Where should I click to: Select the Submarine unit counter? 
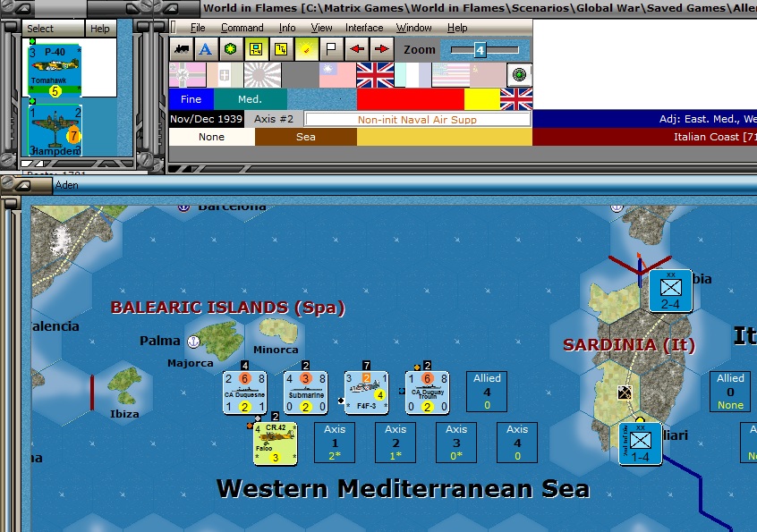tap(306, 393)
